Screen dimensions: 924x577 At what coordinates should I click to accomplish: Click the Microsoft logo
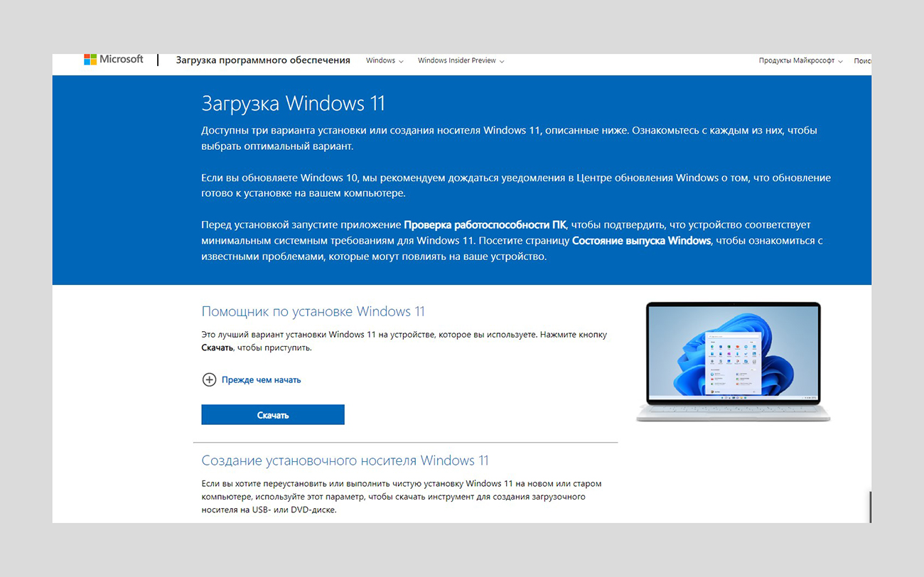(114, 60)
